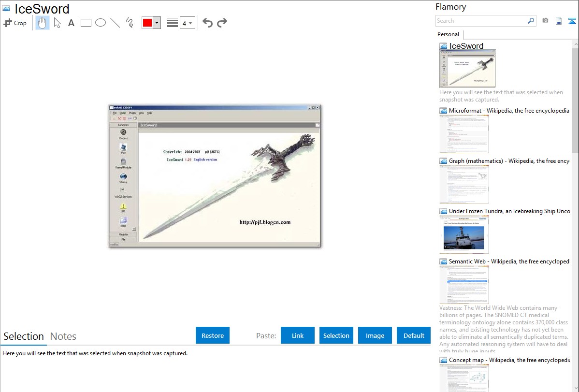
Task: Click the icon beside Graph (mathematics) title
Action: [x=443, y=161]
